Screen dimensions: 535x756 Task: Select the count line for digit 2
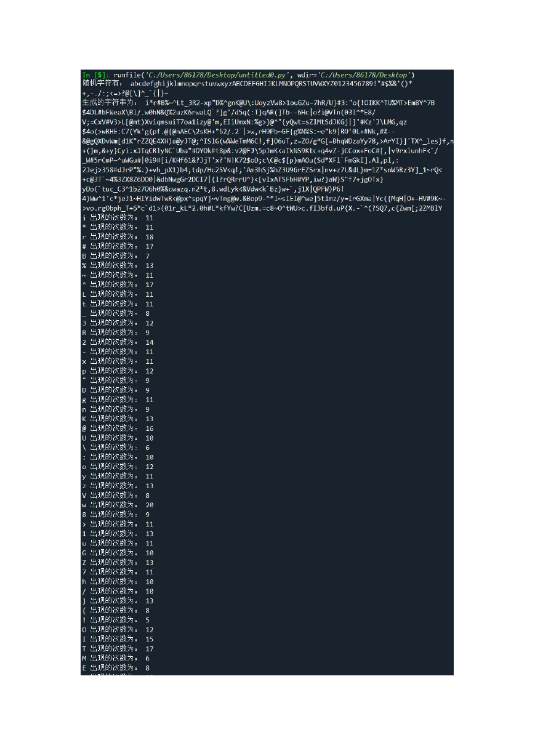pyautogui.click(x=118, y=342)
